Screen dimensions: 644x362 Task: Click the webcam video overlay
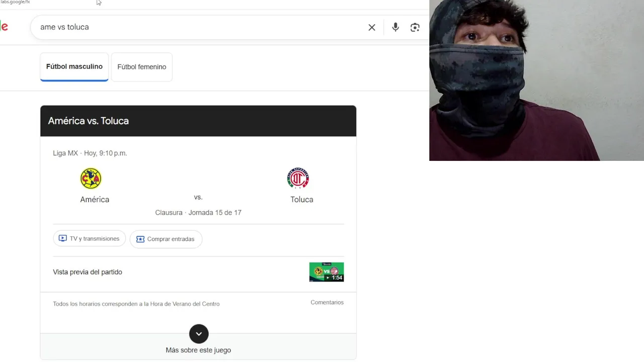(x=536, y=80)
